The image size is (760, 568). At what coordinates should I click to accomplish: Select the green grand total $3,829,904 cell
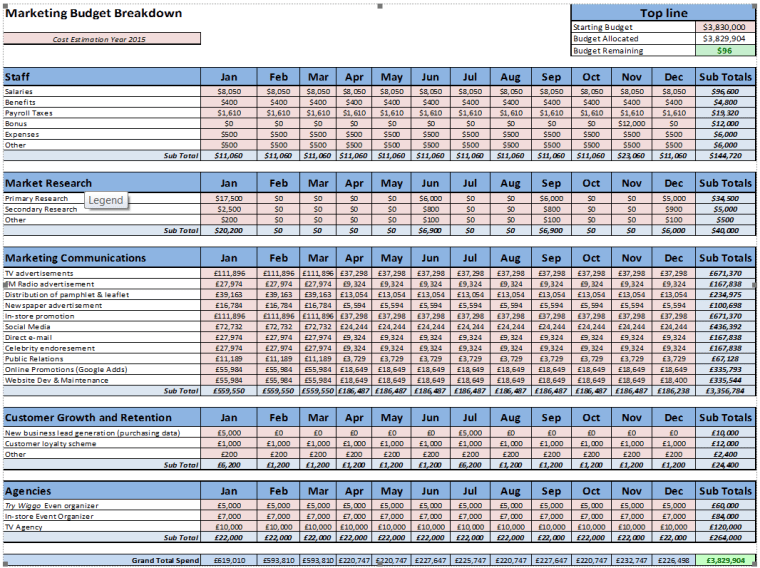(724, 561)
